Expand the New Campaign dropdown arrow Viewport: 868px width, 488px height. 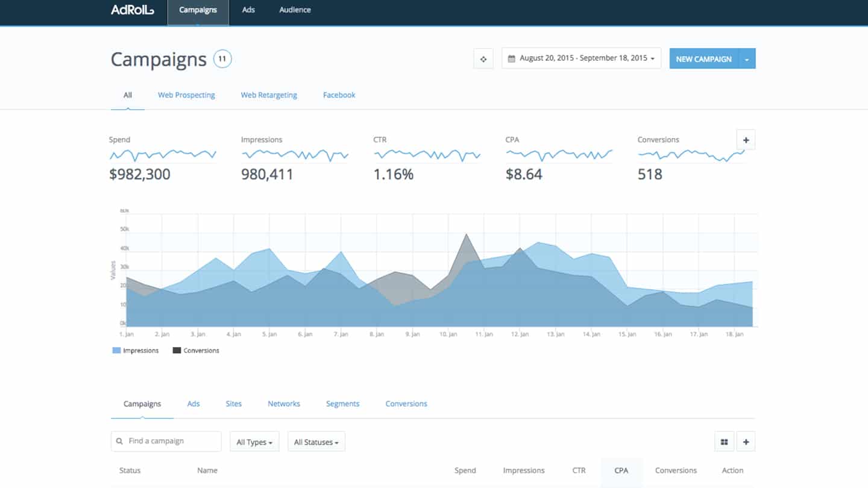[x=747, y=59]
